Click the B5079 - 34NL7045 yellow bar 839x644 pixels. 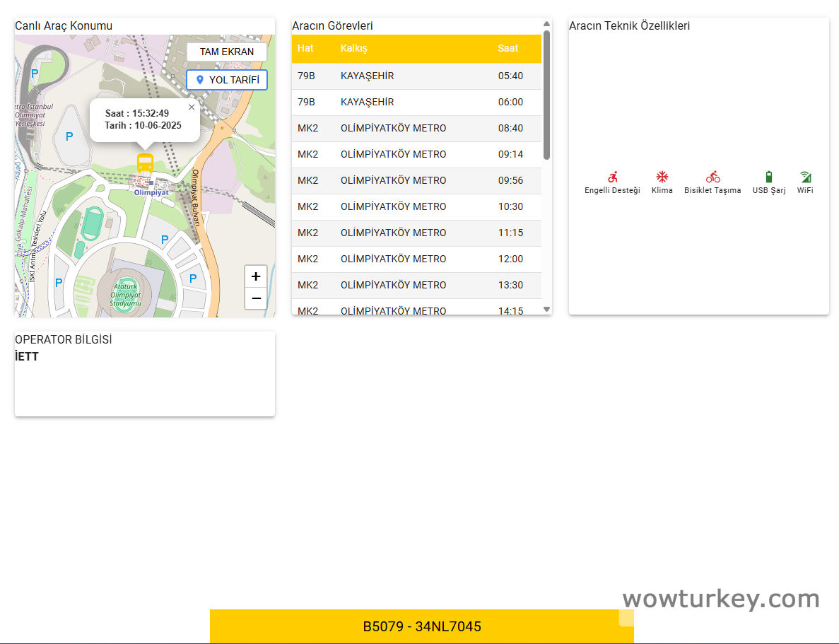point(421,626)
